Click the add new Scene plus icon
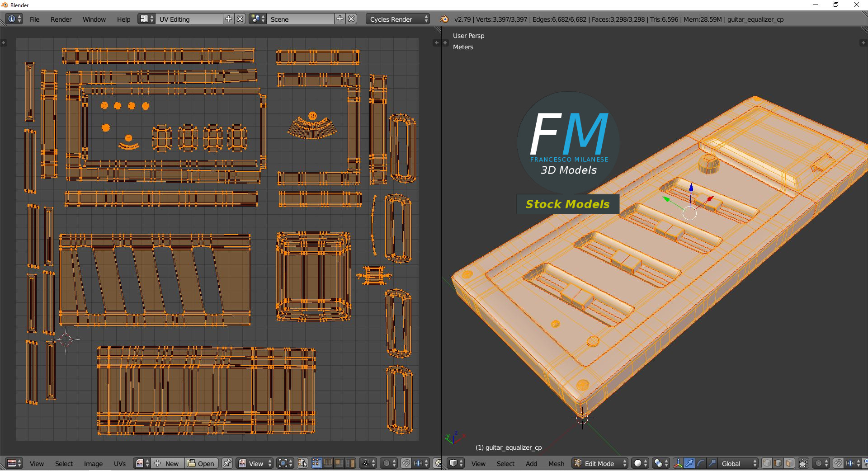 pos(340,19)
